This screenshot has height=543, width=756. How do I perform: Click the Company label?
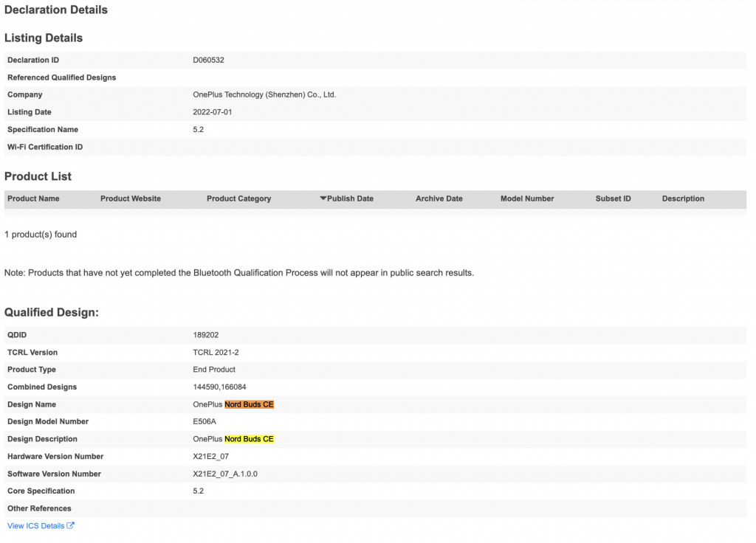(x=24, y=95)
